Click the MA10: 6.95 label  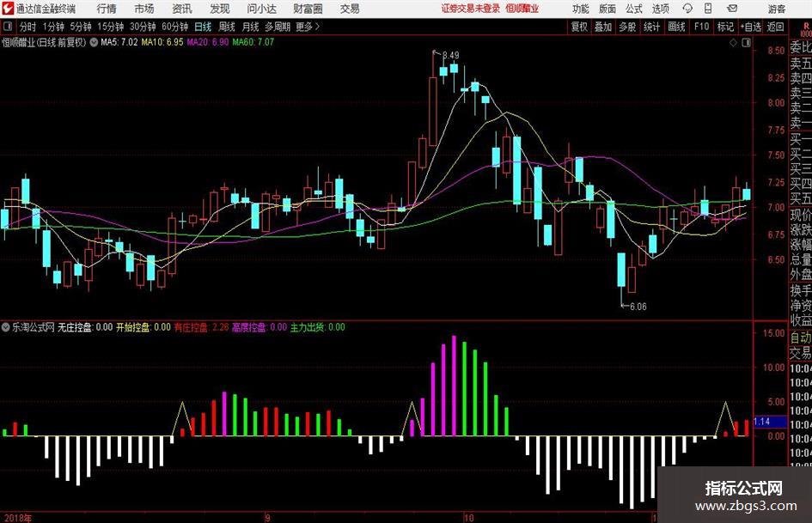(162, 42)
